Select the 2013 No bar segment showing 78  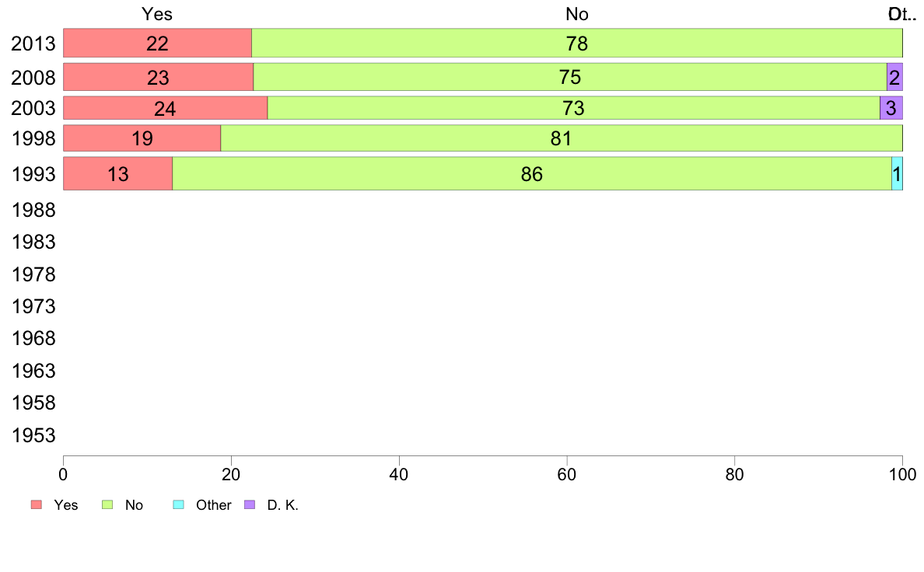point(577,43)
